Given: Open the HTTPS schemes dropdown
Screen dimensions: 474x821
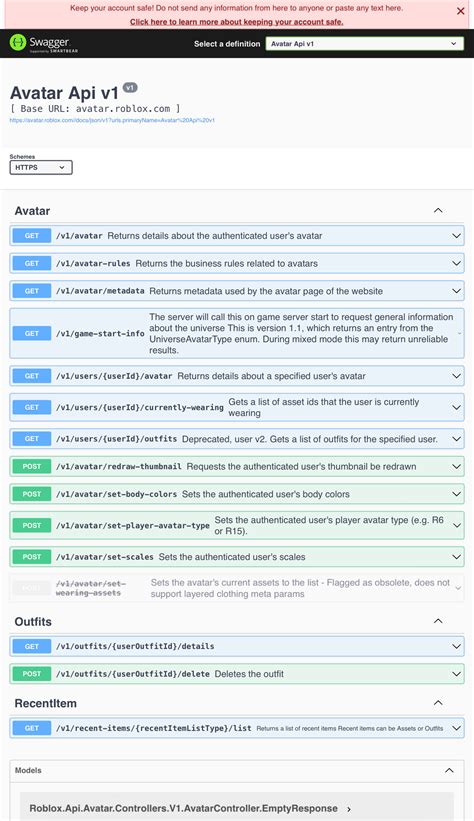Looking at the screenshot, I should [x=41, y=168].
